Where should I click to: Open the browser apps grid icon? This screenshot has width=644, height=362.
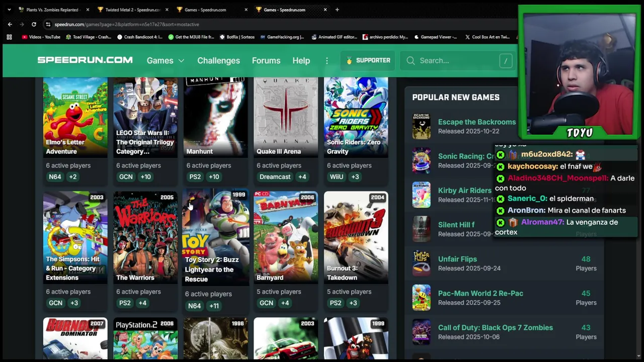9,37
